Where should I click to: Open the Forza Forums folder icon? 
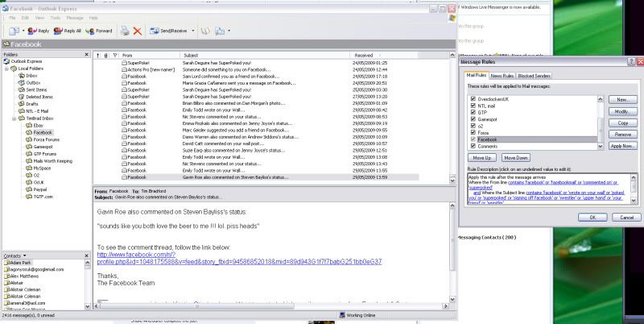pyautogui.click(x=29, y=139)
